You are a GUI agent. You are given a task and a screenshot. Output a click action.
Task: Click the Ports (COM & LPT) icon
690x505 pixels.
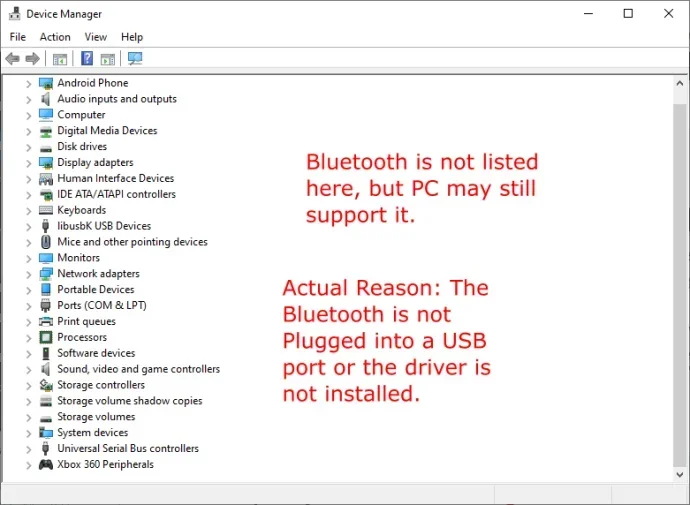(x=45, y=306)
